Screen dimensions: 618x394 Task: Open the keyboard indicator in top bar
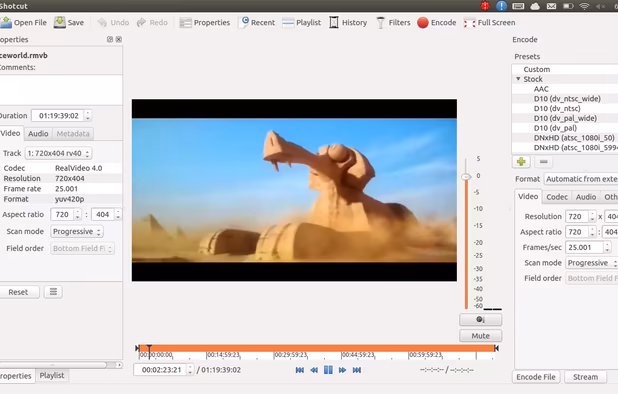[x=518, y=6]
